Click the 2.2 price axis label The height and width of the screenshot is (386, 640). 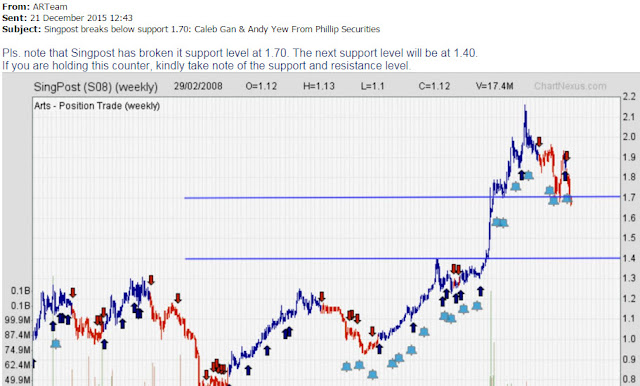[629, 97]
